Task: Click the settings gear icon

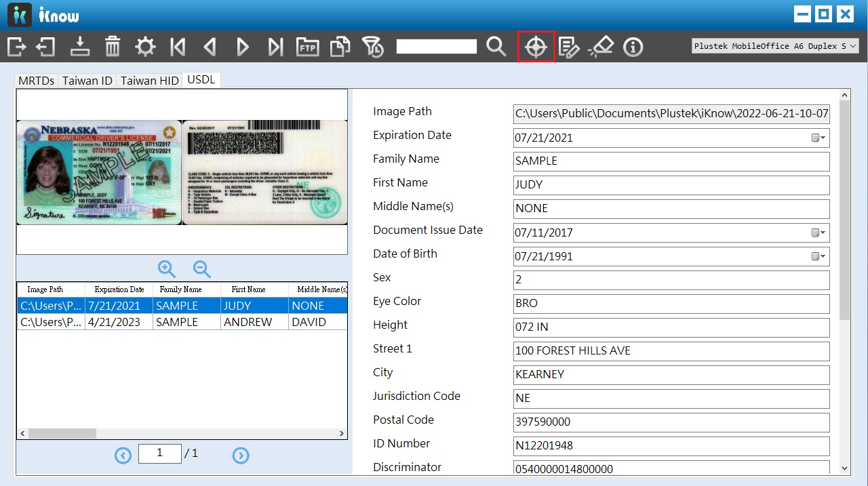Action: (x=145, y=47)
